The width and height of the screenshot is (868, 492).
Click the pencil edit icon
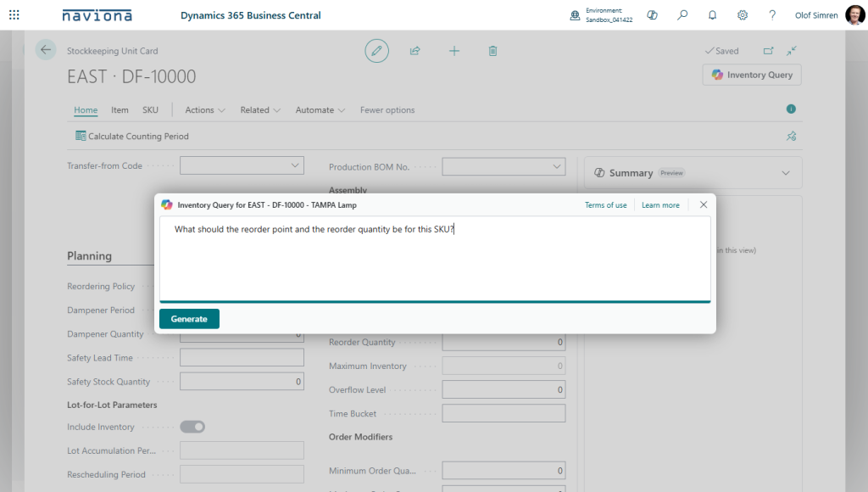coord(376,51)
